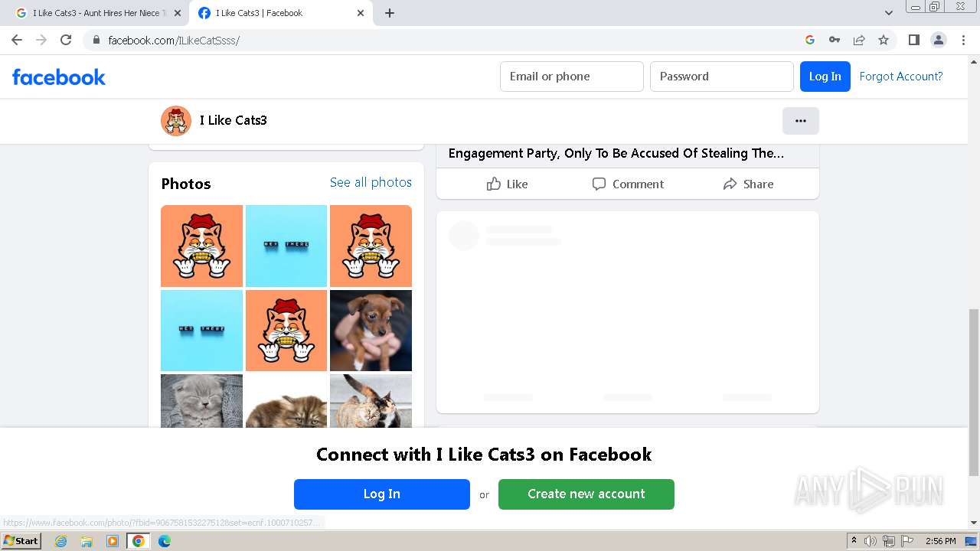Open saved passwords key icon
This screenshot has height=551, width=980.
point(835,40)
